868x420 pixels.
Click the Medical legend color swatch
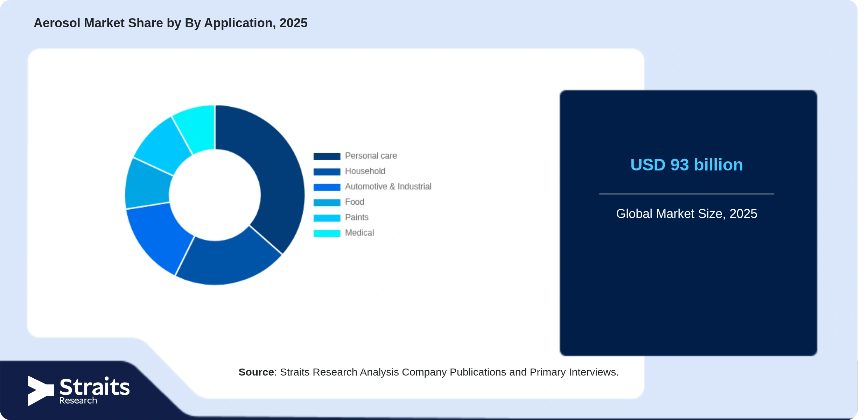(327, 233)
